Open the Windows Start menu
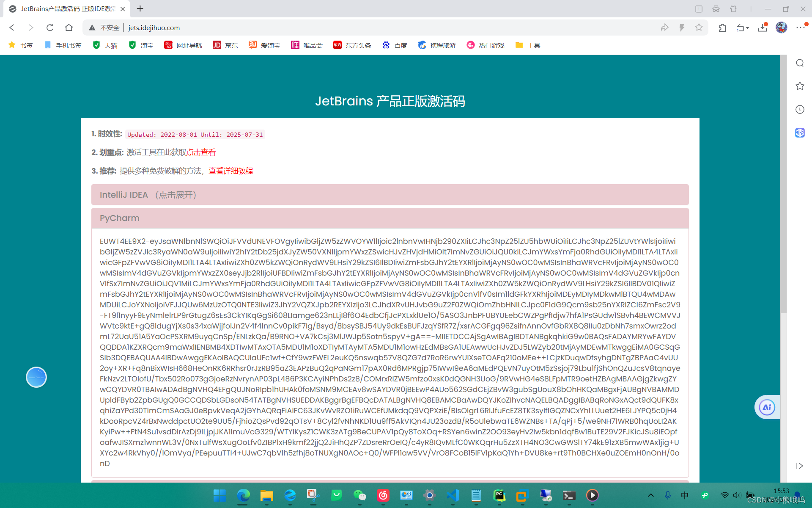This screenshot has width=812, height=508. pyautogui.click(x=219, y=495)
